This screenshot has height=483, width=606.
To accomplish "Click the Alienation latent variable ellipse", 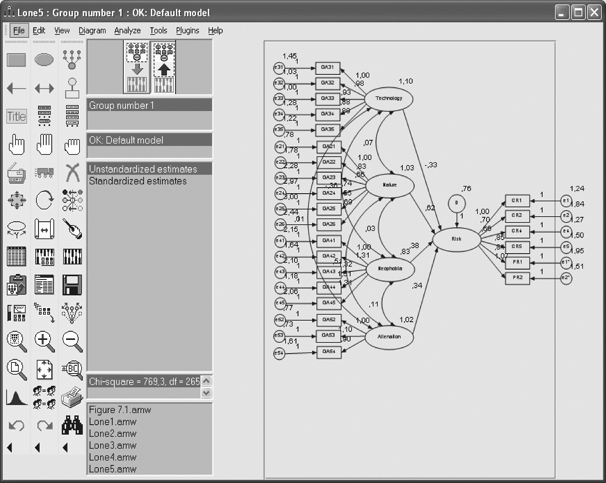I will [x=389, y=337].
